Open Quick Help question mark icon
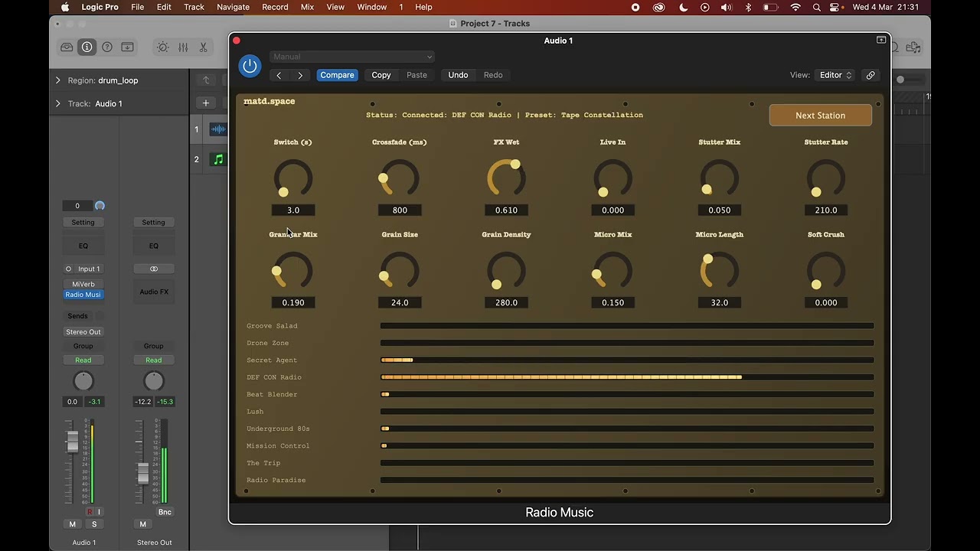Viewport: 980px width, 551px height. click(x=107, y=47)
